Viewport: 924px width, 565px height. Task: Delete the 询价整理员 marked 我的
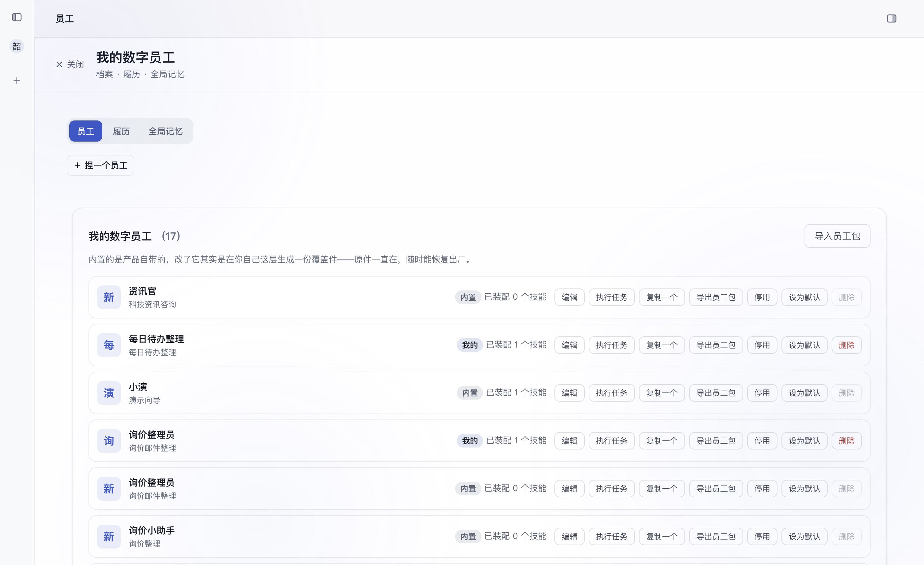[846, 441]
